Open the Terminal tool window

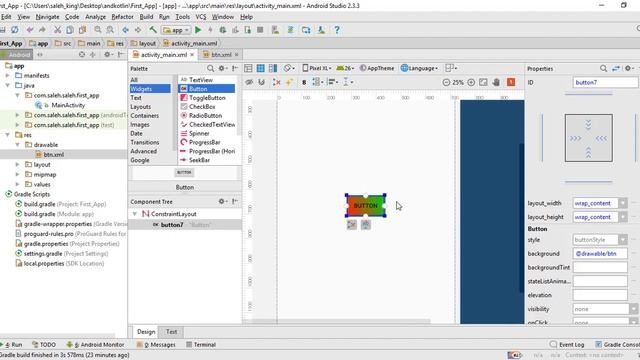[201, 345]
